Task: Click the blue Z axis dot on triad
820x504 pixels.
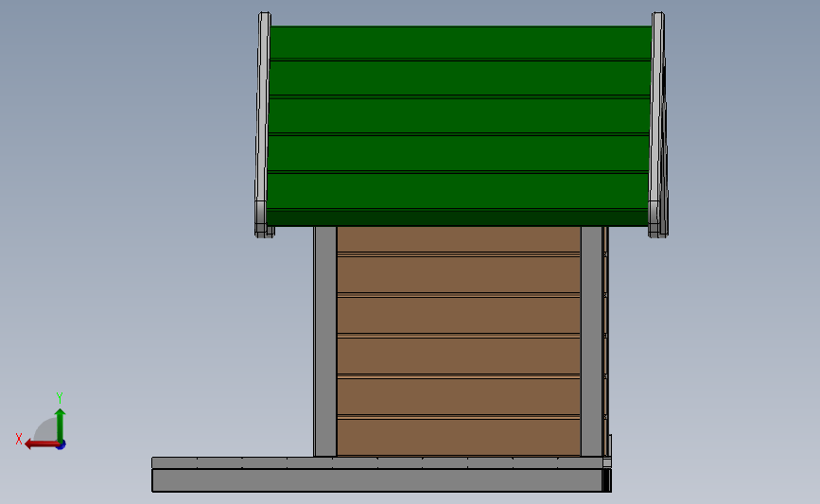Action: click(x=61, y=445)
